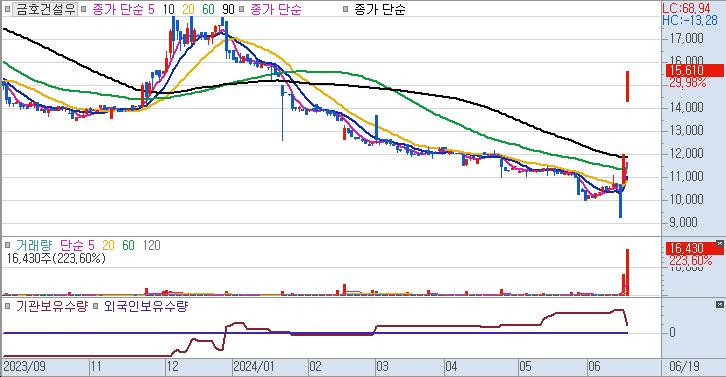The height and width of the screenshot is (377, 726).
Task: Click the 2023/09 date axis label
Action: [25, 367]
